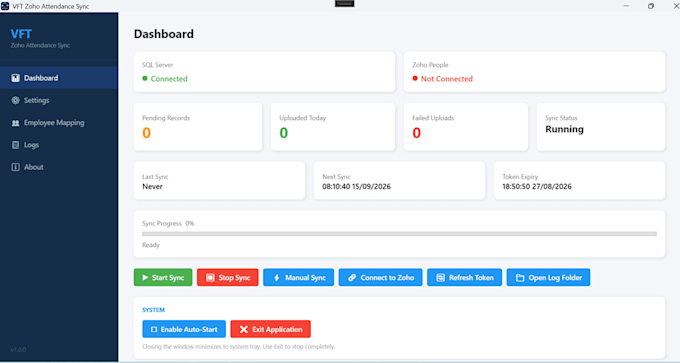Image resolution: width=680 pixels, height=363 pixels.
Task: Click the Enable Auto-Start label
Action: (x=189, y=330)
